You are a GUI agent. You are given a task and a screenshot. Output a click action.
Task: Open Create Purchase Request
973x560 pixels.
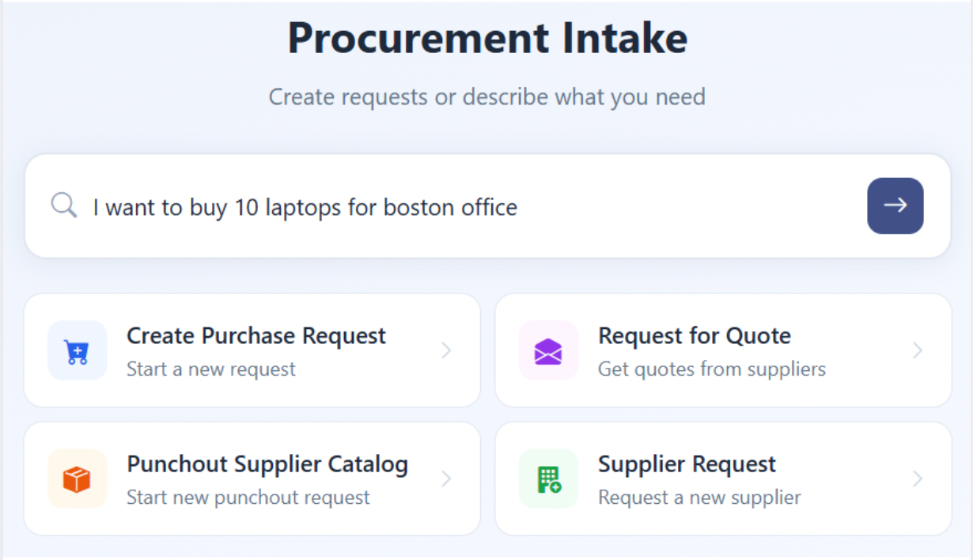click(256, 336)
